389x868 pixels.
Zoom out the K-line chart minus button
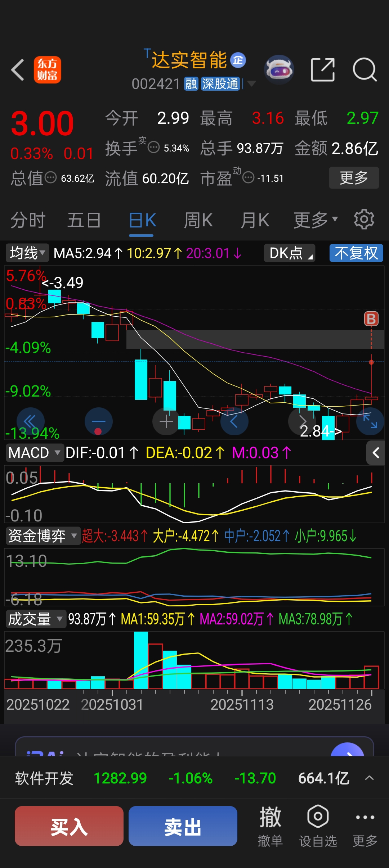pyautogui.click(x=98, y=421)
